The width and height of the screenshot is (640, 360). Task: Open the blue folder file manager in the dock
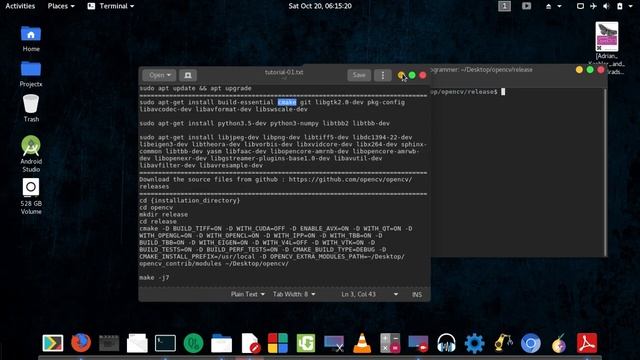click(222, 343)
